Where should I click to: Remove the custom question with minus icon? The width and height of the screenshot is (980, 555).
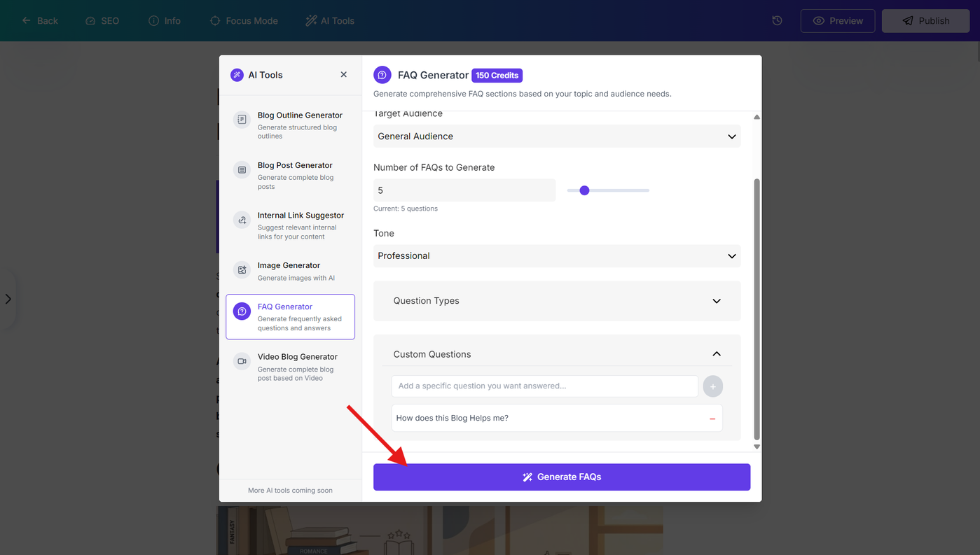[712, 419]
